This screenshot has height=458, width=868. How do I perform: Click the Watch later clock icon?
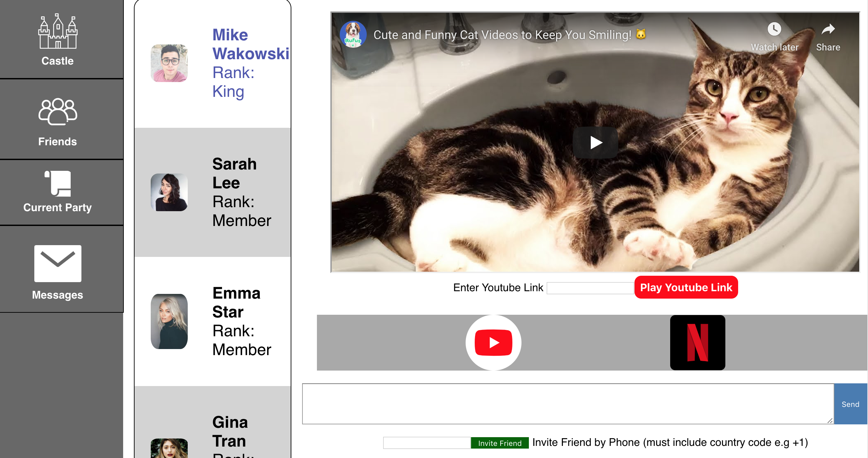pyautogui.click(x=774, y=29)
